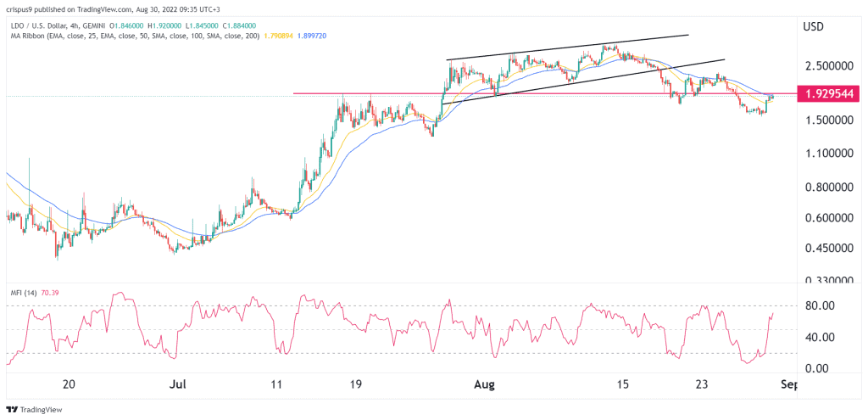Click the 0.600000 price axis label

[827, 218]
